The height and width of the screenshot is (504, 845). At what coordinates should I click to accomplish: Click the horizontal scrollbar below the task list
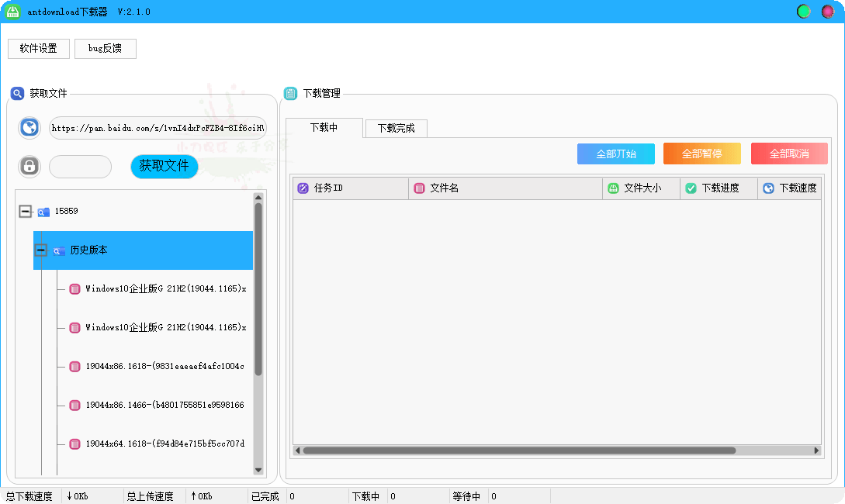click(x=556, y=450)
